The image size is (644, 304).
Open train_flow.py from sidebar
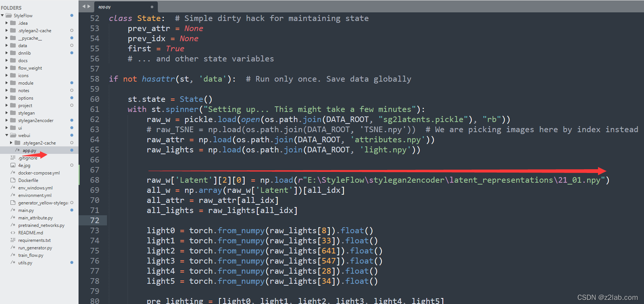(x=31, y=255)
